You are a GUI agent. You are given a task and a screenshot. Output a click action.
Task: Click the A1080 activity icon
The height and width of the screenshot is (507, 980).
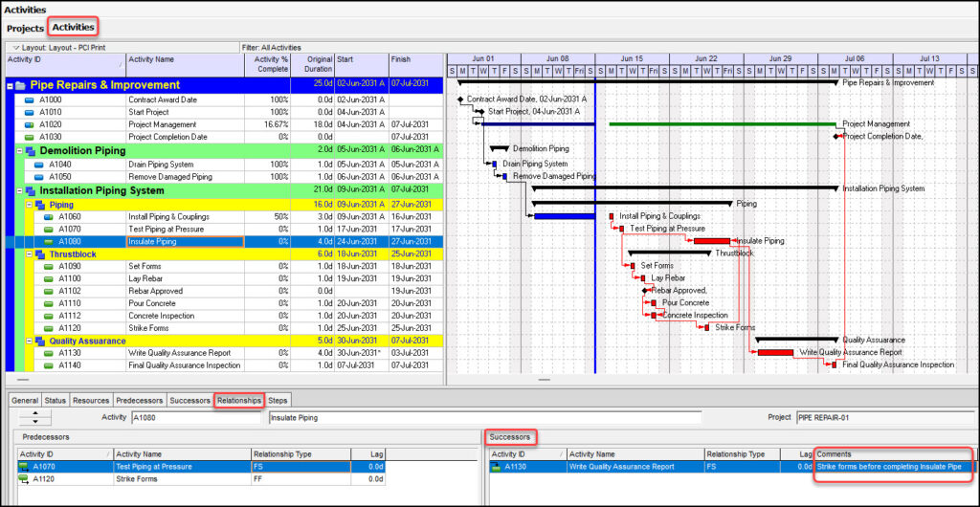[48, 242]
